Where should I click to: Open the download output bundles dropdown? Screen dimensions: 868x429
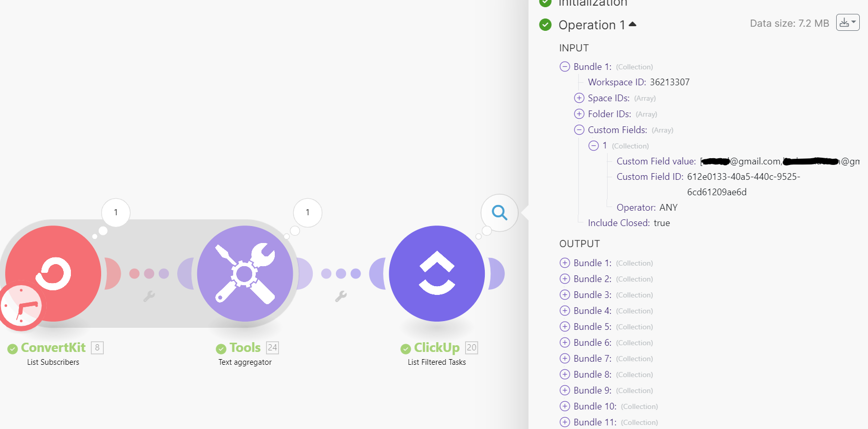click(x=847, y=23)
